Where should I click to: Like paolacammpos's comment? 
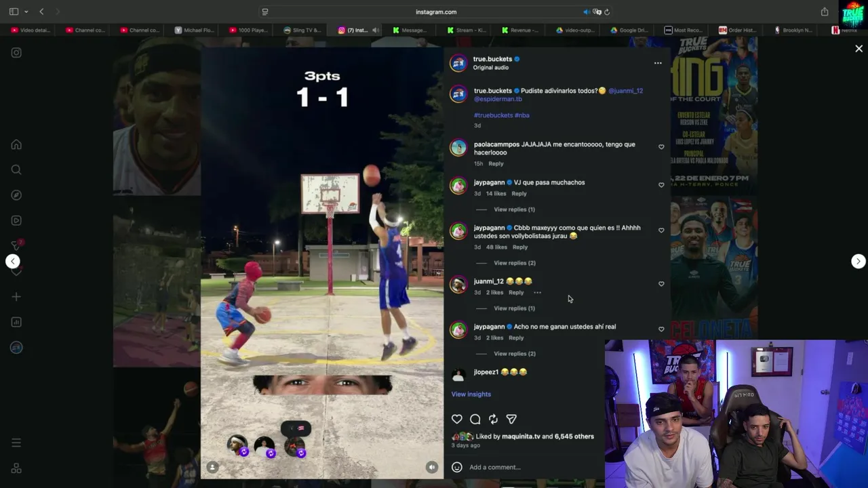point(661,147)
